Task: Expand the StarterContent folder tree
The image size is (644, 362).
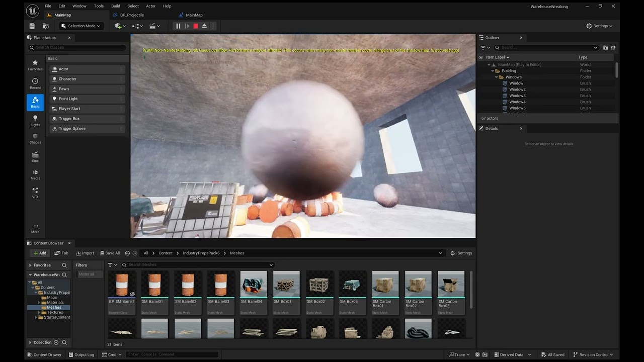Action: click(36, 317)
